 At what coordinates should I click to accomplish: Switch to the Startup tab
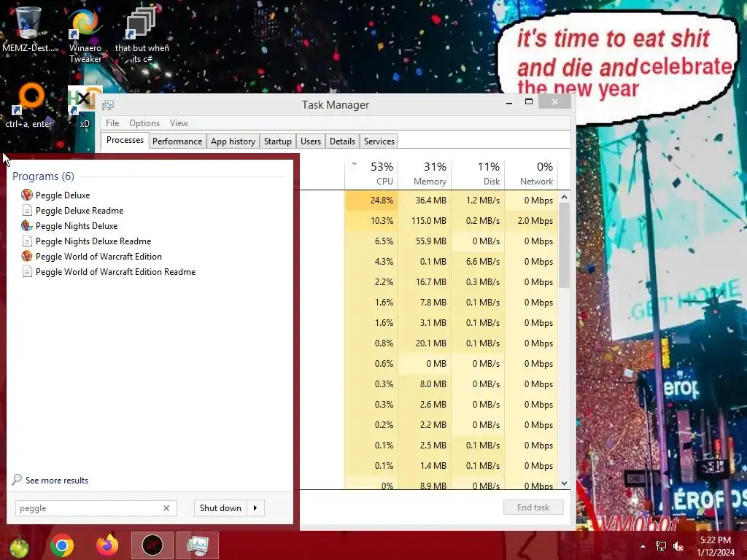click(x=278, y=141)
